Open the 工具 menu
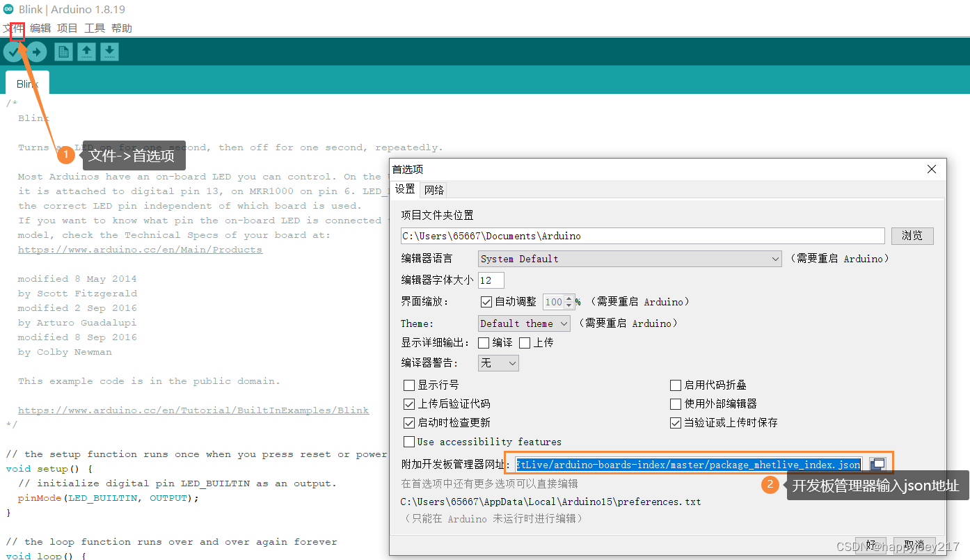The width and height of the screenshot is (970, 560). pos(95,29)
